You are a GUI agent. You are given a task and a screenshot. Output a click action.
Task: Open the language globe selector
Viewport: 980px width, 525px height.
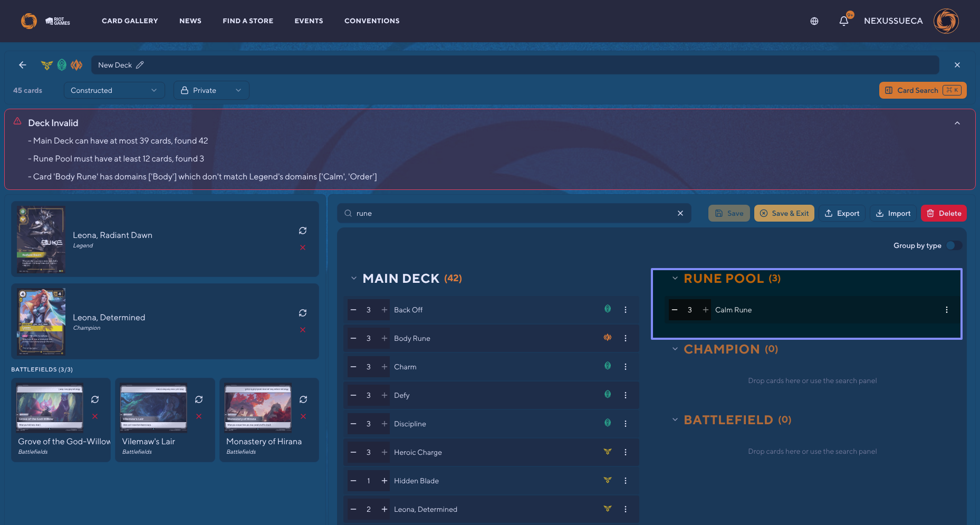tap(814, 21)
